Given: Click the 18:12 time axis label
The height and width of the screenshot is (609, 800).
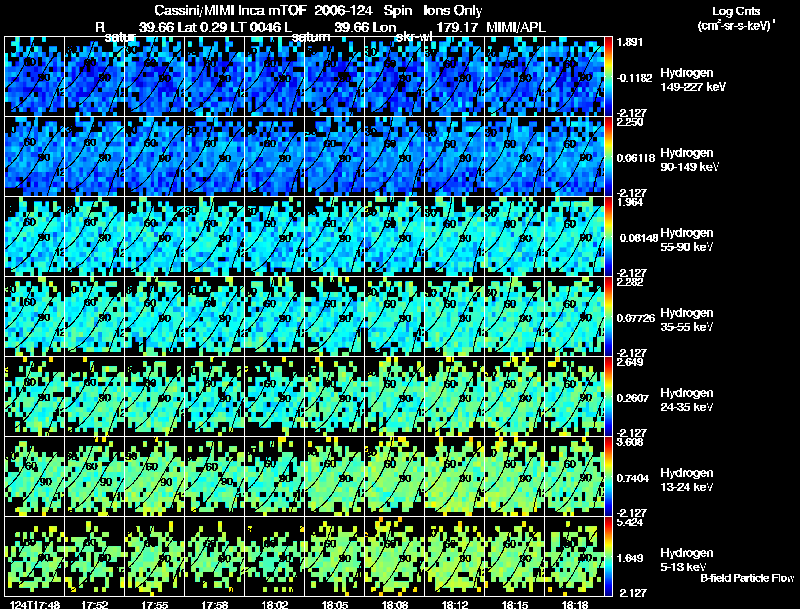Looking at the screenshot, I should pos(455,604).
